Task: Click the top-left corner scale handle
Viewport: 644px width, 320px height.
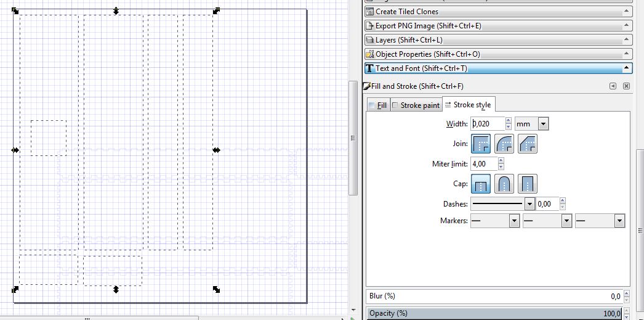Action: point(15,10)
